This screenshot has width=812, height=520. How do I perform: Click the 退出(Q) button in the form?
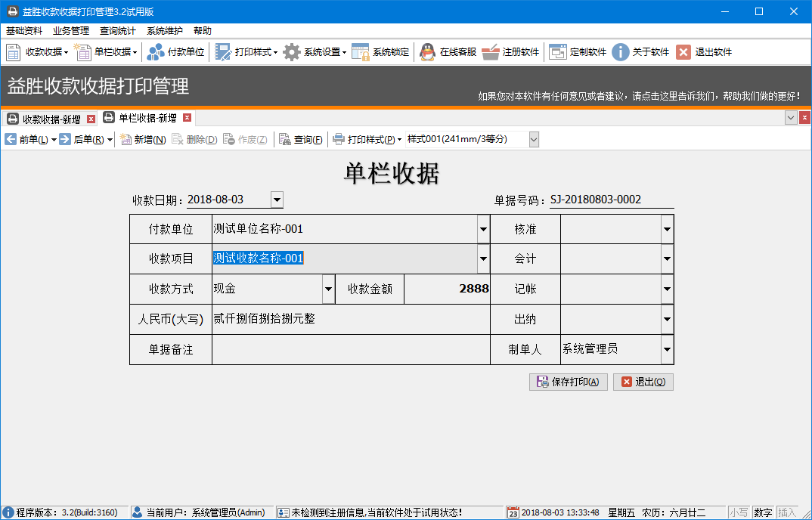tap(643, 382)
